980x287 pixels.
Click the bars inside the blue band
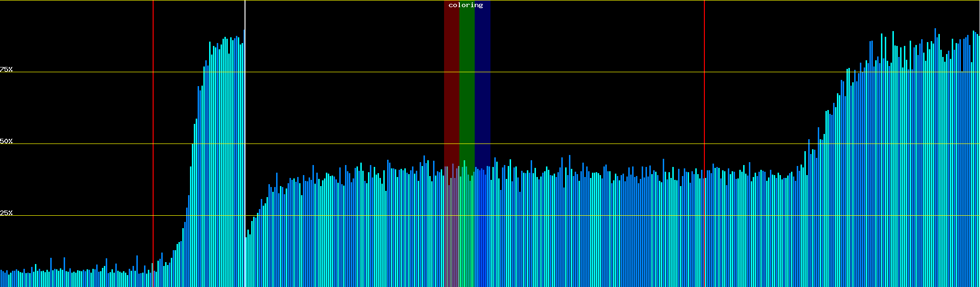click(482, 230)
